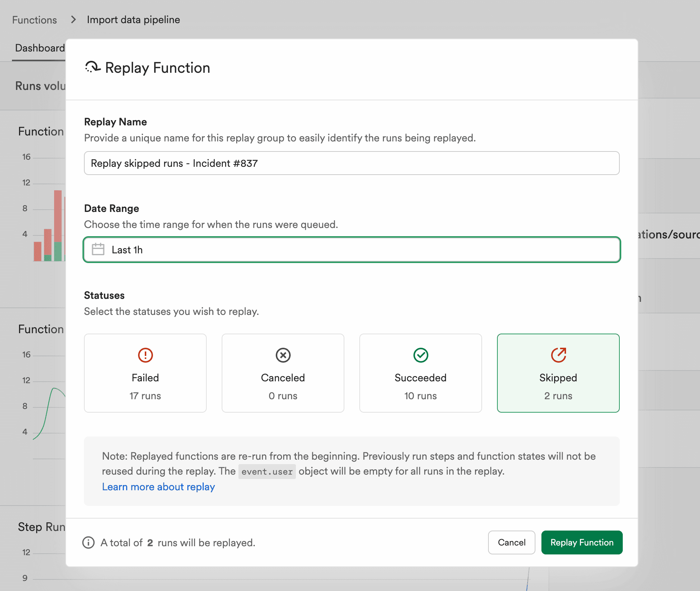Click the Replay Function swirl icon
The image size is (700, 591).
[92, 67]
